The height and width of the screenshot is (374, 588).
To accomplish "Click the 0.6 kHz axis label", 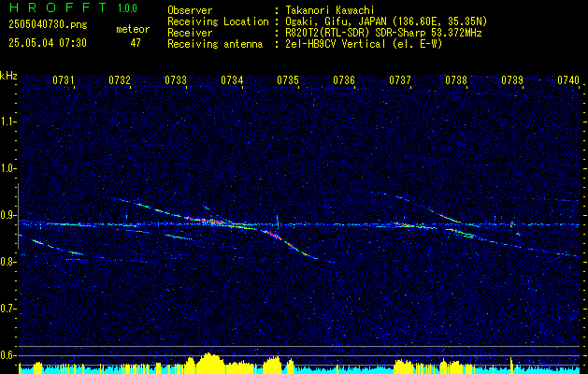I will [7, 355].
